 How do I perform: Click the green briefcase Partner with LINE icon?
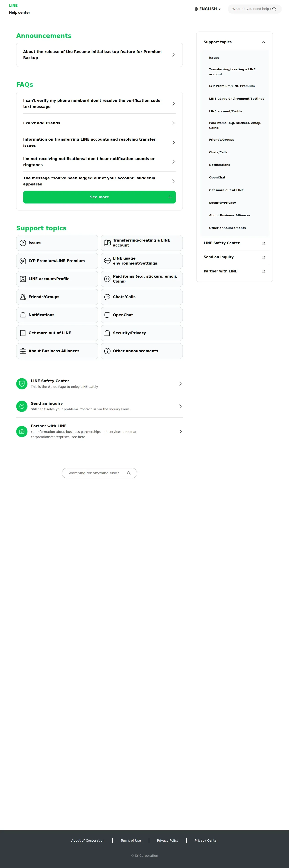22,431
